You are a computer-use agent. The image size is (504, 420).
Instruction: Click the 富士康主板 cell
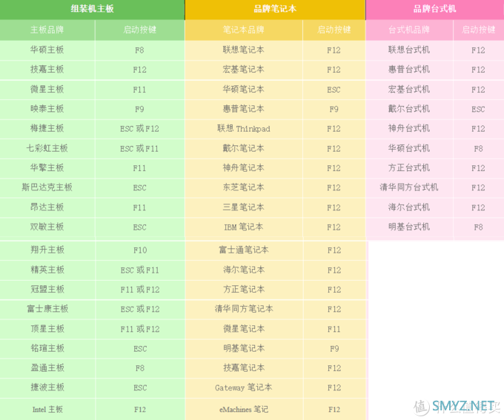[x=47, y=309]
